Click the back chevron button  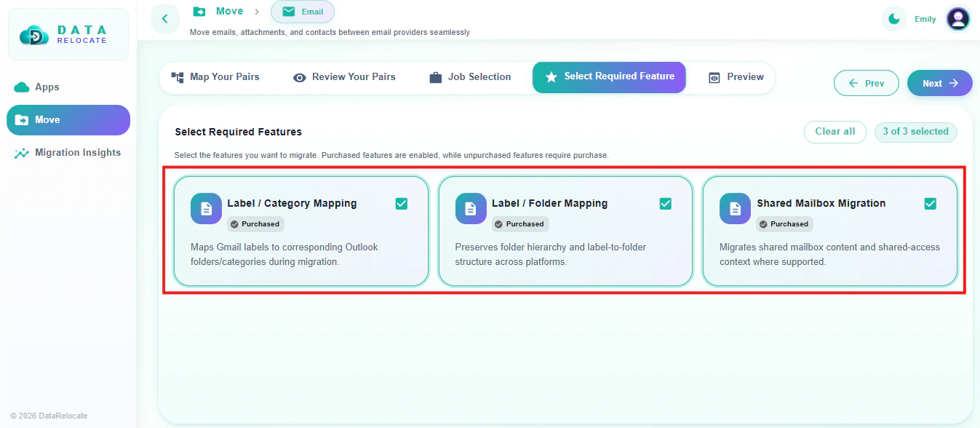[165, 19]
